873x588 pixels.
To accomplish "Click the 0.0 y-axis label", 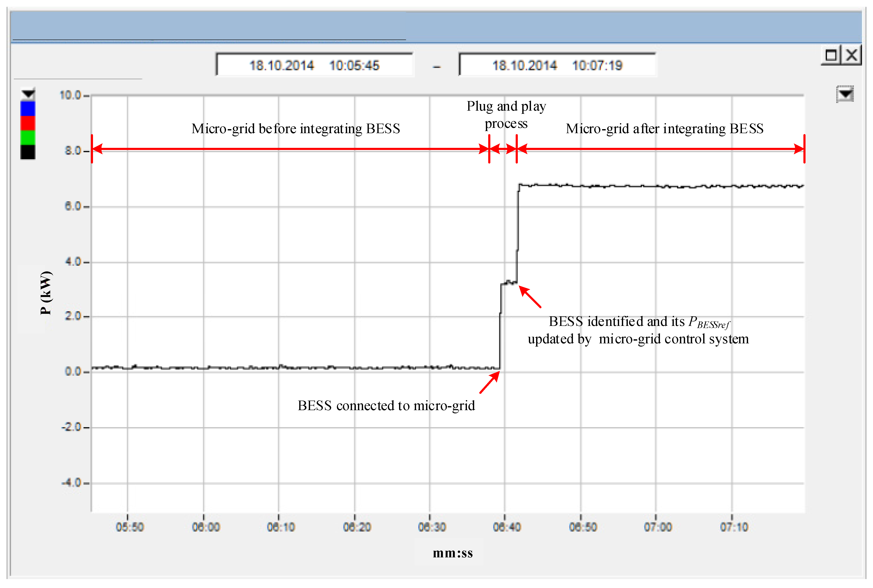I will (x=73, y=371).
